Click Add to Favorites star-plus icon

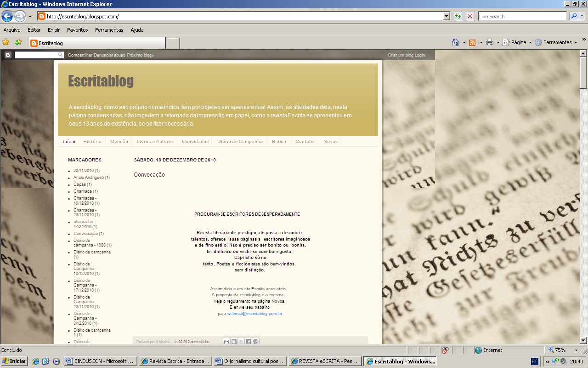coord(18,42)
